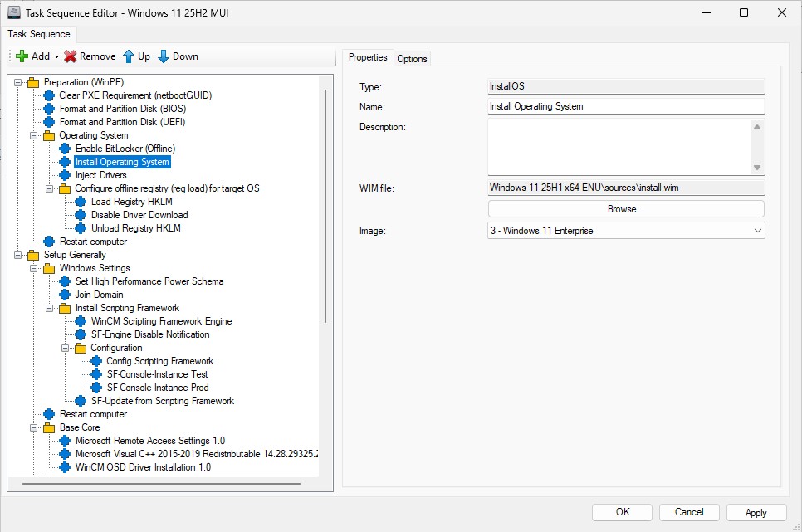Click the Join Domain step icon
The width and height of the screenshot is (802, 532).
65,295
